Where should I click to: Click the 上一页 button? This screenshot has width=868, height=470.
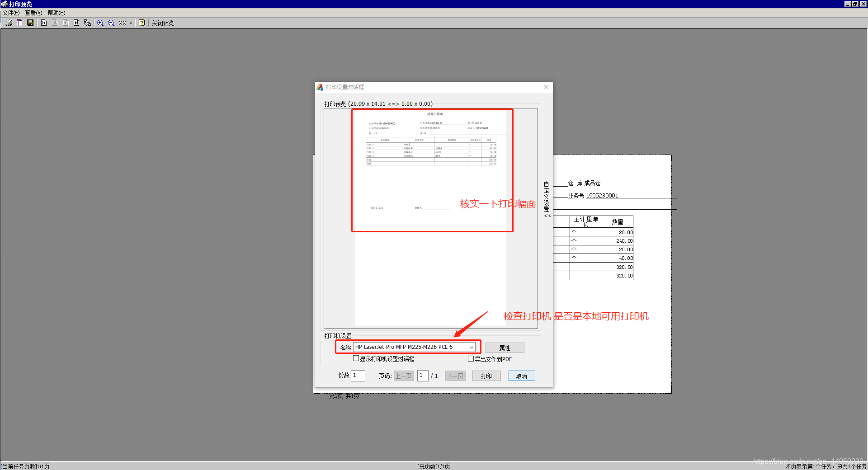[x=404, y=376]
